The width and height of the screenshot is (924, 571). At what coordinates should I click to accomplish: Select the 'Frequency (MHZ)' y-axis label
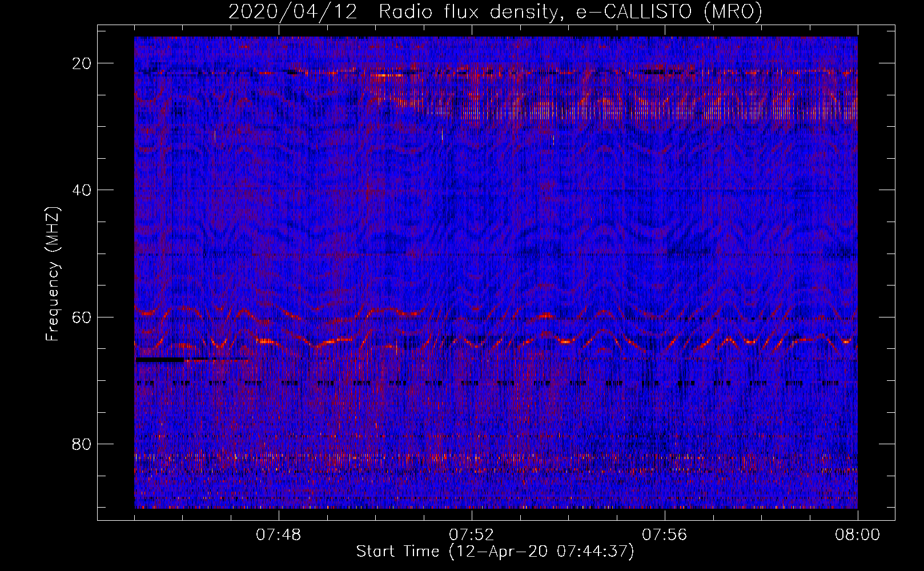pos(53,274)
